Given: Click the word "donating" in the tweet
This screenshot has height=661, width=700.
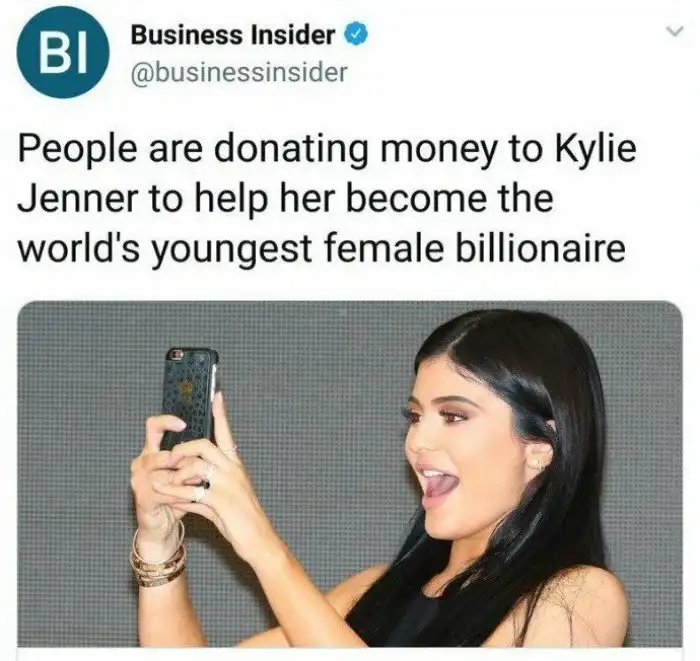Looking at the screenshot, I should [291, 151].
